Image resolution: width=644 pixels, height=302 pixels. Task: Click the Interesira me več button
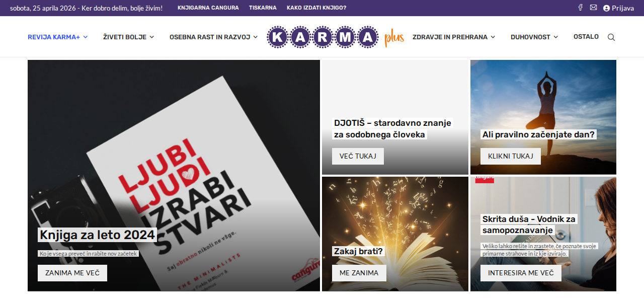[x=521, y=273]
